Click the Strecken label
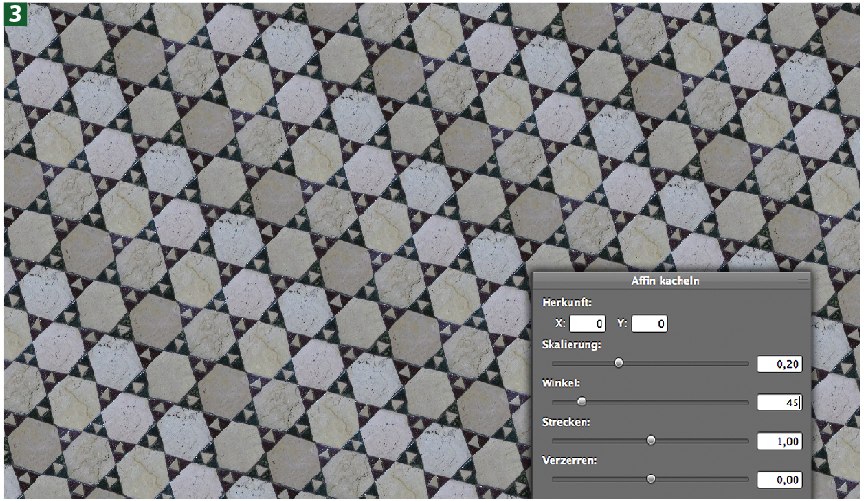Screen dimensions: 864x501 (566, 422)
